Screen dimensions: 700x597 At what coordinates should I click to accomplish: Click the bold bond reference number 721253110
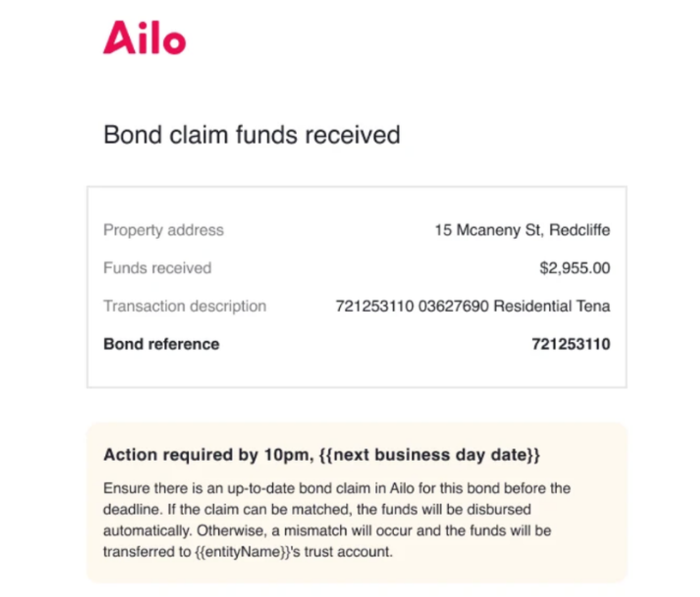tap(571, 344)
